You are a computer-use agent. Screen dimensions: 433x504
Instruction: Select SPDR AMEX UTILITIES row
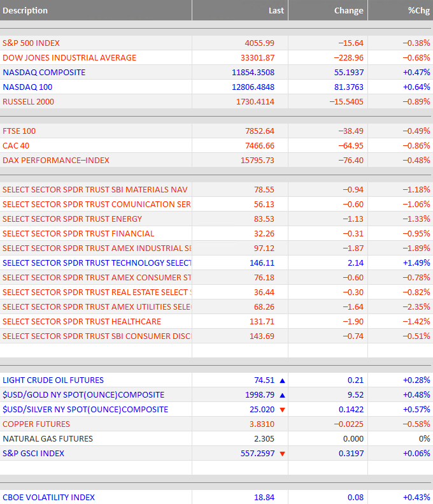216,307
